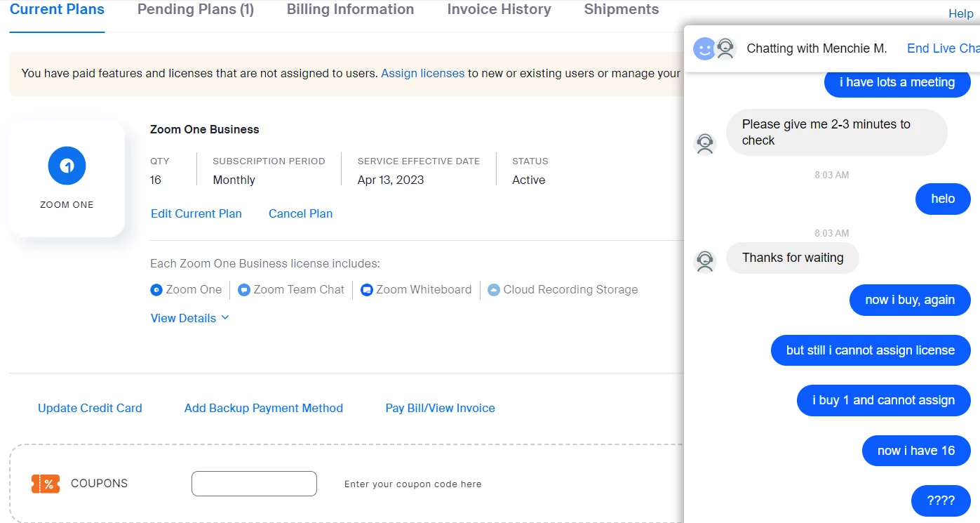Screen dimensions: 980x523
Task: Click agent avatar beside 'Thanks for waiting'
Action: (x=705, y=261)
